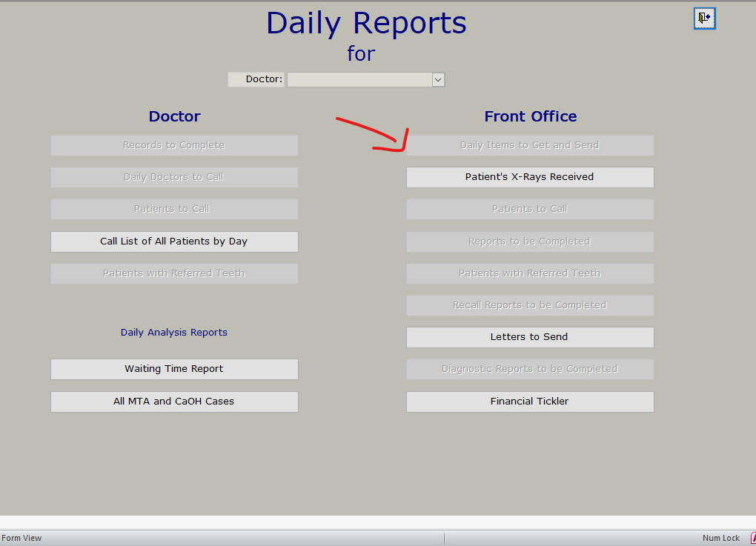Viewport: 756px width, 546px height.
Task: Select Daily Doctors to Call button
Action: 174,177
